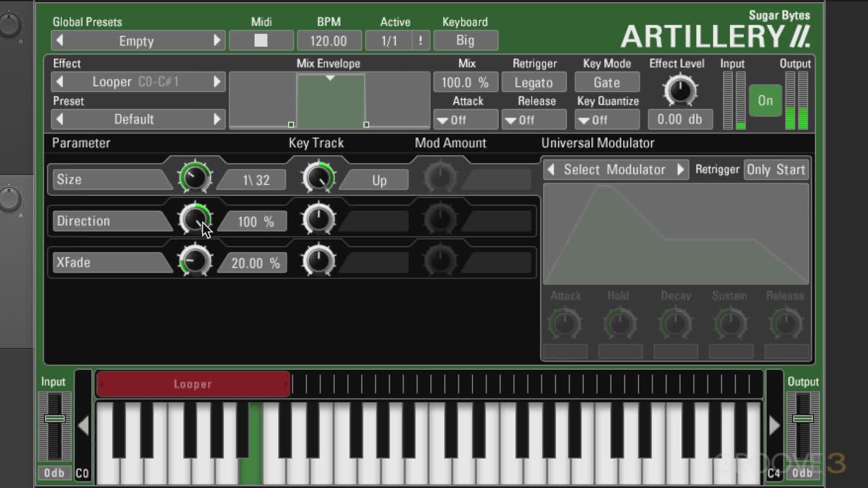Shift keyboard left with arrow
Screen dimensions: 868x488
[83, 426]
